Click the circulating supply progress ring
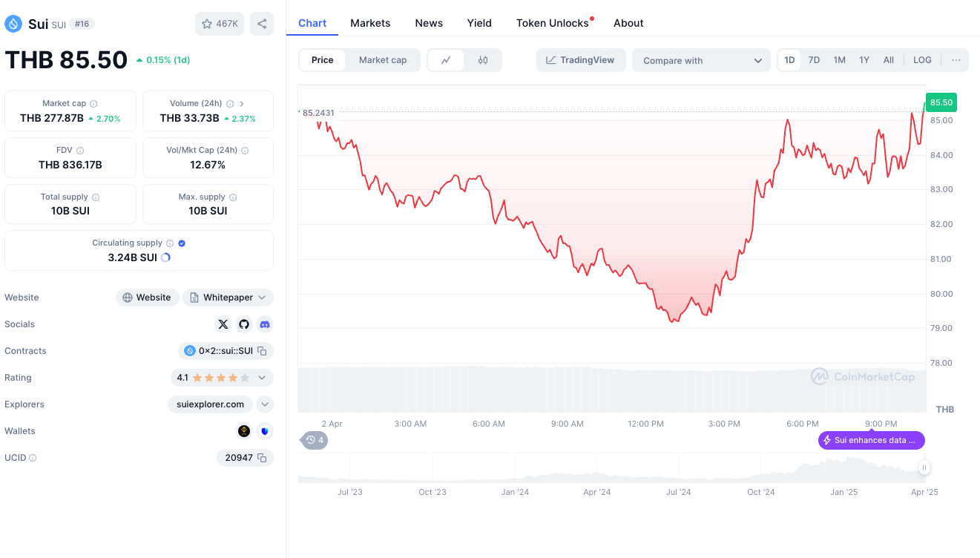This screenshot has height=558, width=980. tap(165, 257)
